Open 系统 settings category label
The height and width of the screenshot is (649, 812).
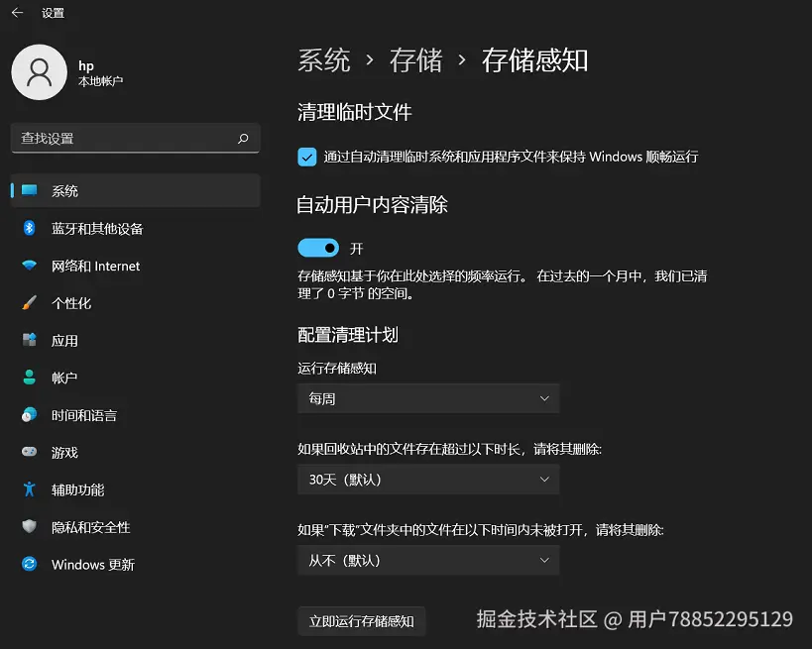(x=64, y=191)
